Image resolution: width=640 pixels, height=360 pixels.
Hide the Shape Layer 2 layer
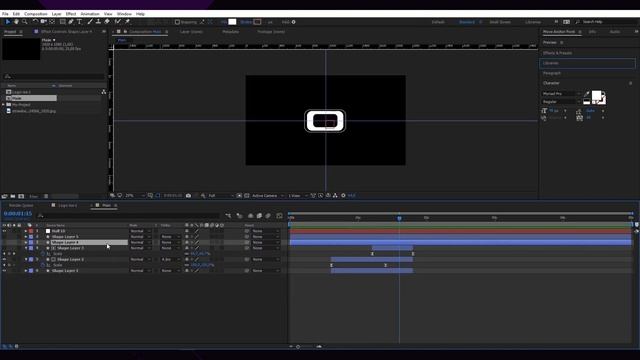(x=4, y=260)
